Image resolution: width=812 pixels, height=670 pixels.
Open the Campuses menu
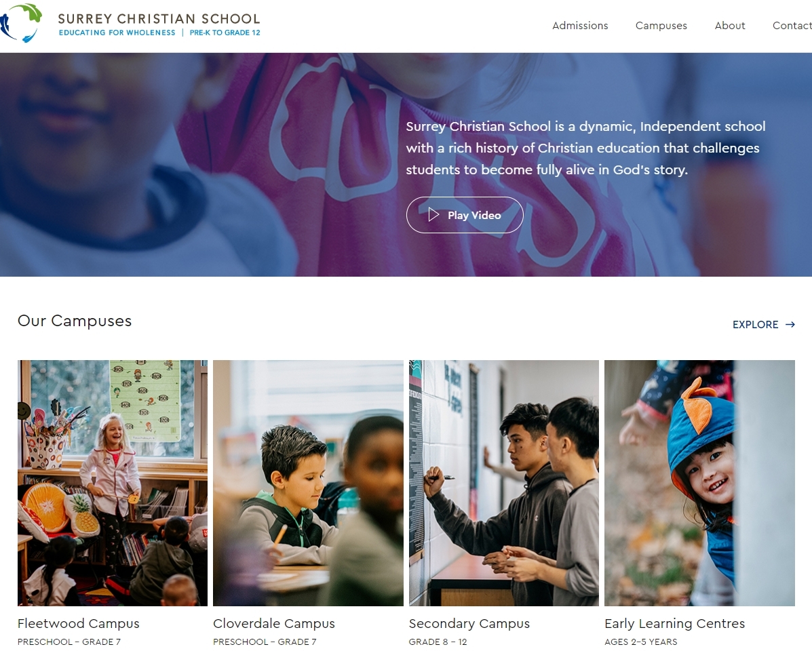click(661, 25)
